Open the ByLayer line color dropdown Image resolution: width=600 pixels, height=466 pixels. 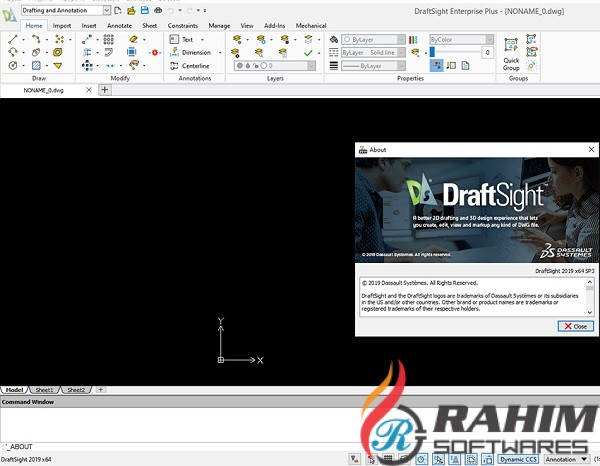coord(373,39)
